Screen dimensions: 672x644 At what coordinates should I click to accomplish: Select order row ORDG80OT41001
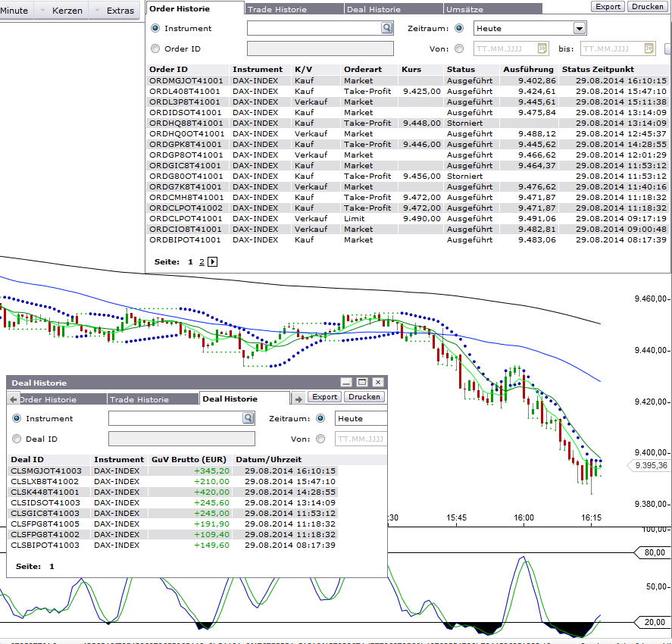[408, 176]
